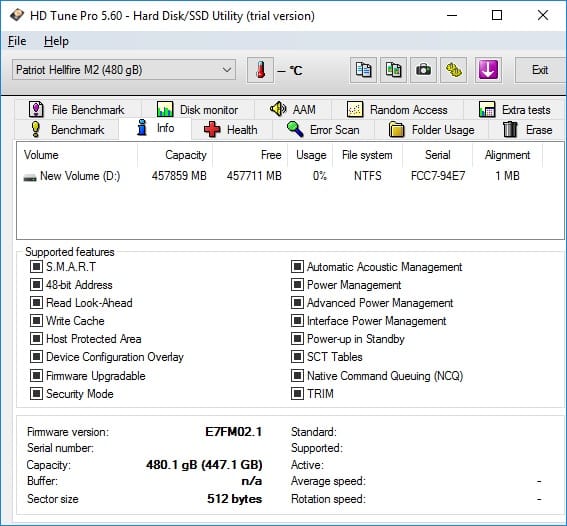Viewport: 567px width, 526px height.
Task: Toggle the Device Configuration Overlay checkbox
Action: click(x=36, y=357)
